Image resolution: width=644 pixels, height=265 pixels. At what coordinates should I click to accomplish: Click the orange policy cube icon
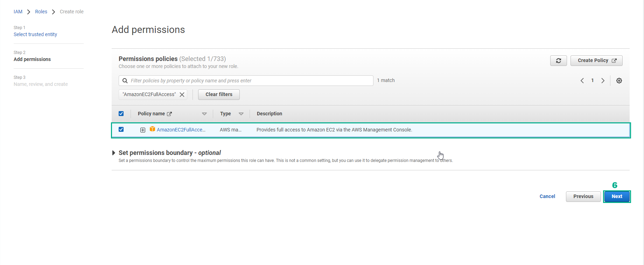point(152,129)
